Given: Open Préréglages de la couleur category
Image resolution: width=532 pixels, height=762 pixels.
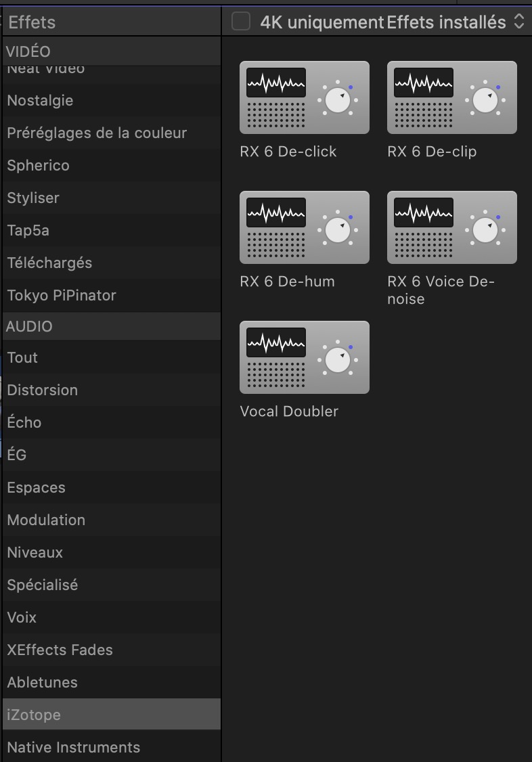Looking at the screenshot, I should click(x=111, y=133).
